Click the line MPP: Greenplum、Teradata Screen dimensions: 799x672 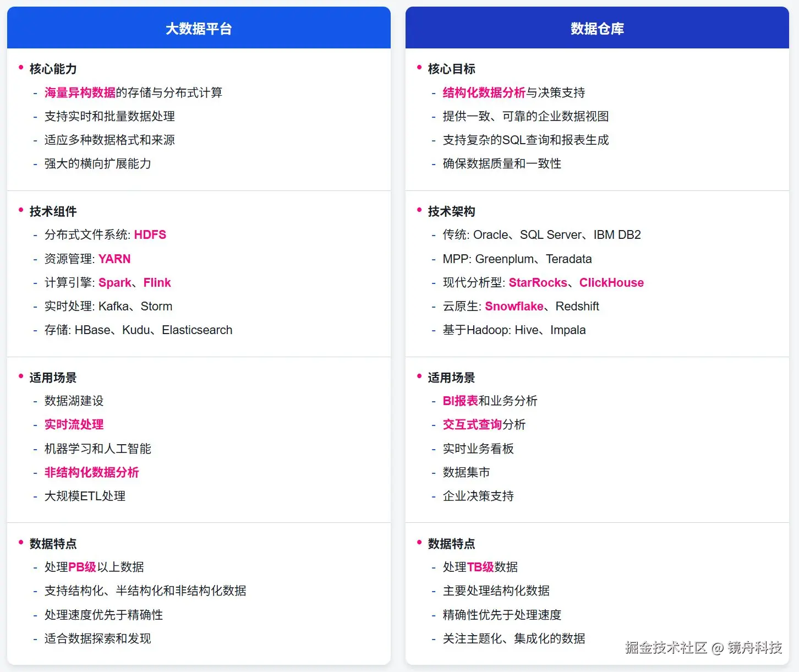pyautogui.click(x=517, y=259)
